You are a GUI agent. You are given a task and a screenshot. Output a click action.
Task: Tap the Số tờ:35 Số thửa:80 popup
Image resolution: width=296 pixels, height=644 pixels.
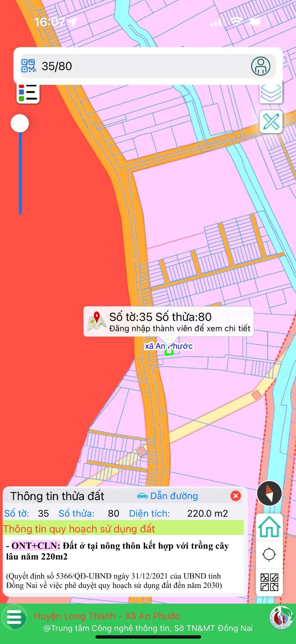point(160,317)
